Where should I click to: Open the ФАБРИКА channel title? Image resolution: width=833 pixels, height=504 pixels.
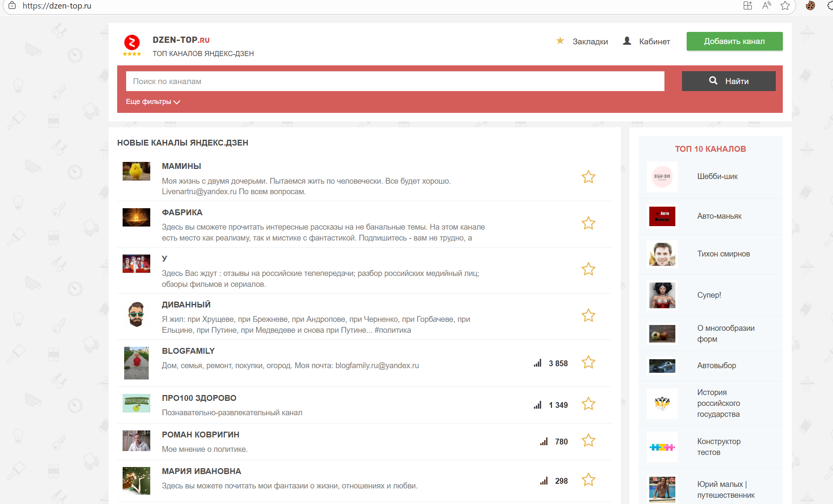[182, 212]
